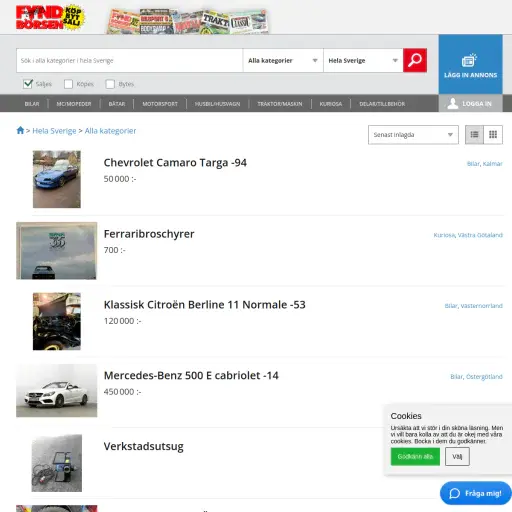Open the Verkstadsutsug listing title

click(x=143, y=447)
